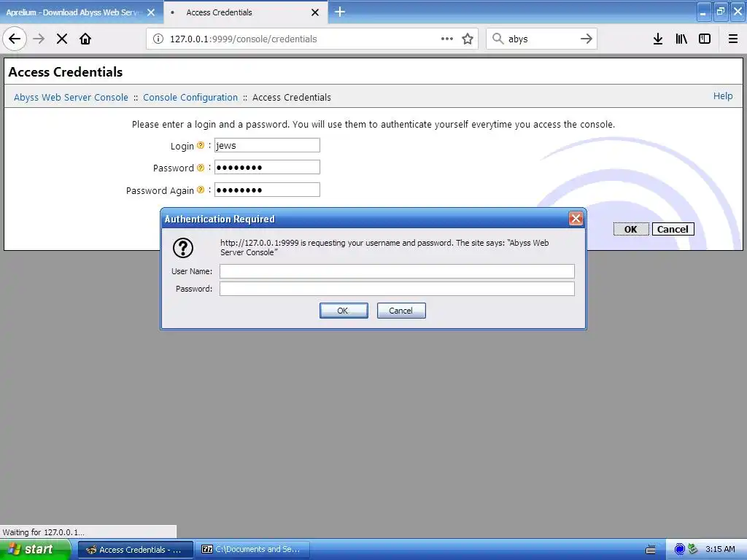Click the Access Credentials page heading
Image resolution: width=747 pixels, height=560 pixels.
[x=65, y=72]
